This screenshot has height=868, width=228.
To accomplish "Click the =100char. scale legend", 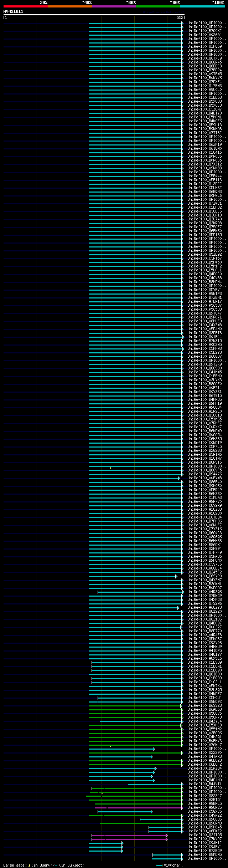I will (170, 865).
